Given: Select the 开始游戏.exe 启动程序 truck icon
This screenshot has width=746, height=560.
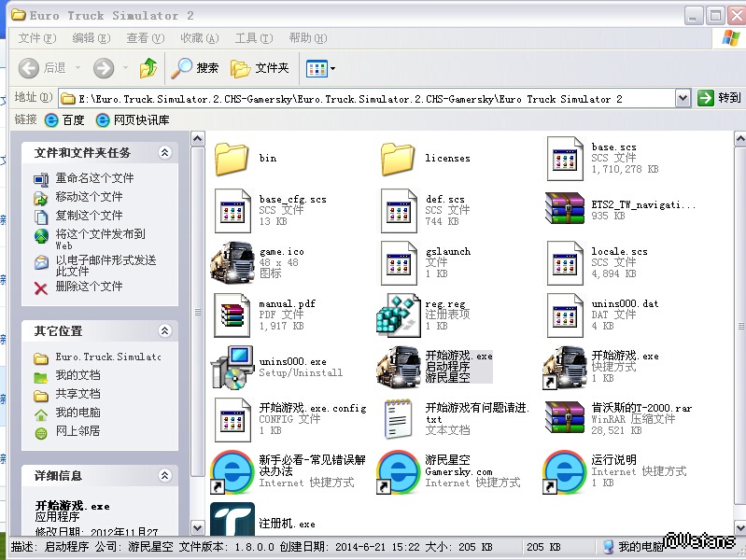Looking at the screenshot, I should click(x=399, y=367).
